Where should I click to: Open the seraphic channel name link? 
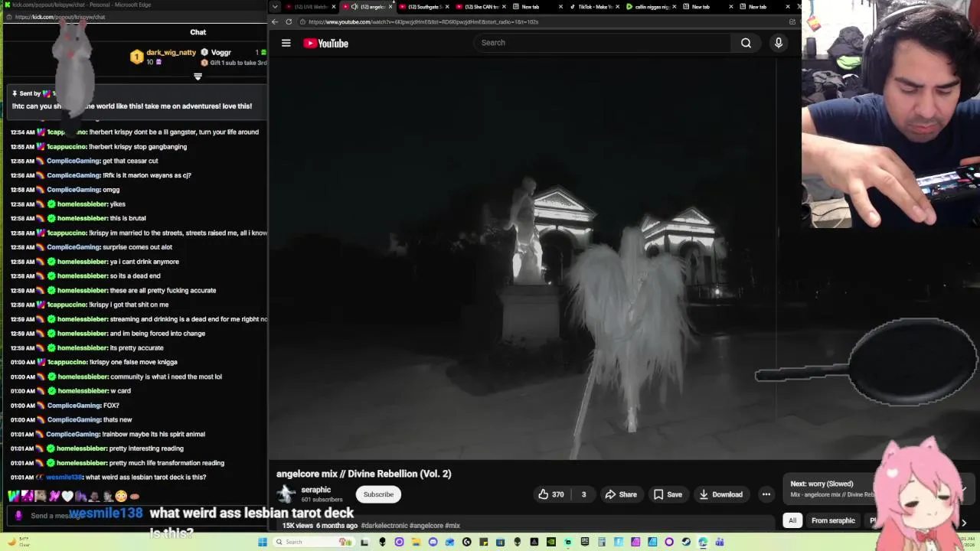[315, 490]
